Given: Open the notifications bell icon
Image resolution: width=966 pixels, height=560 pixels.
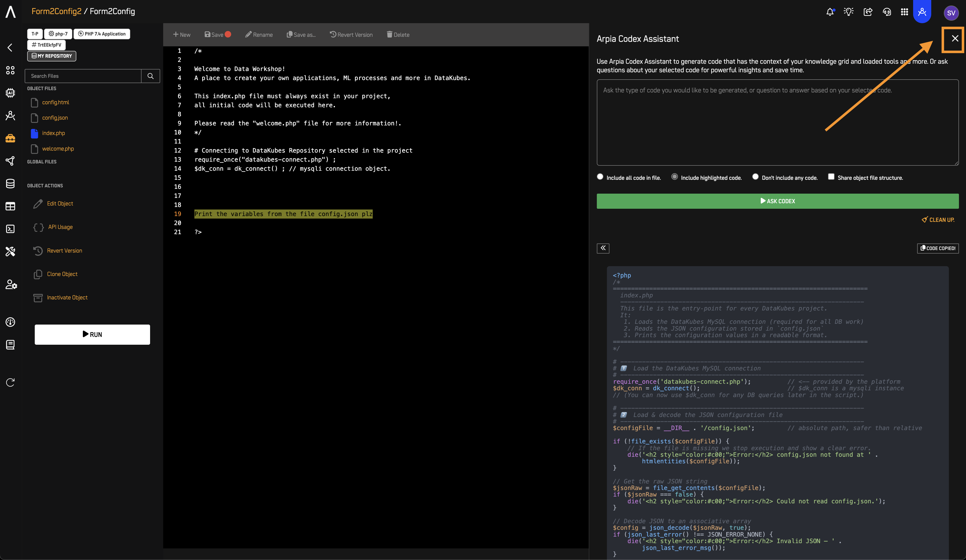Looking at the screenshot, I should [x=830, y=12].
